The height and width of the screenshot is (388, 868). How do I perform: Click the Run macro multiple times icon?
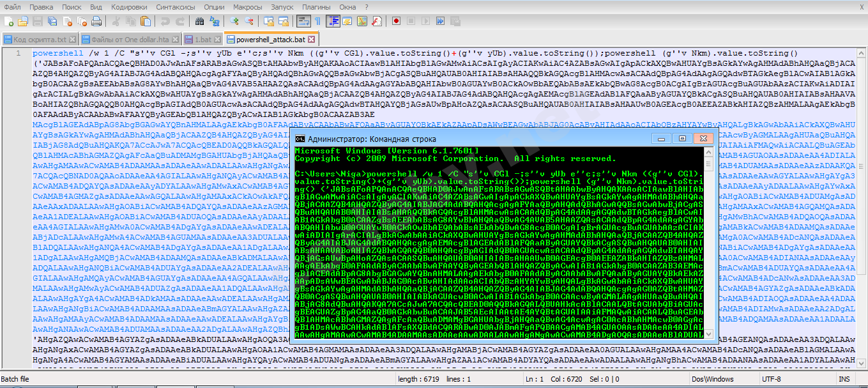pyautogui.click(x=440, y=21)
